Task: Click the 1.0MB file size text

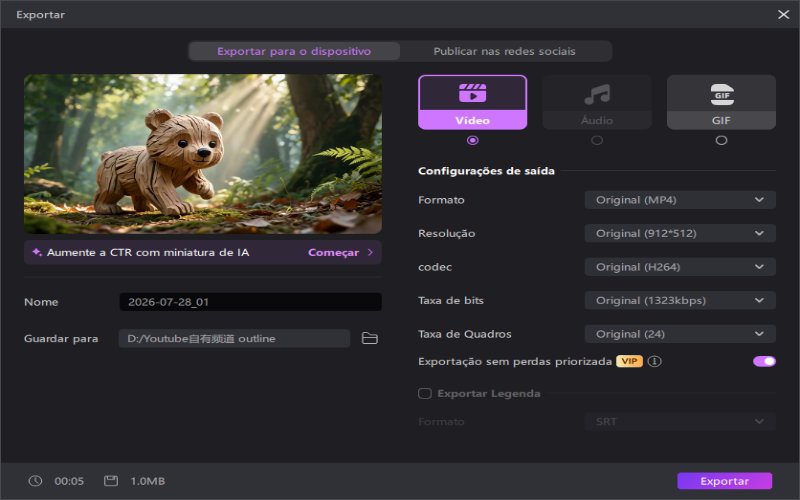Action: click(x=147, y=481)
